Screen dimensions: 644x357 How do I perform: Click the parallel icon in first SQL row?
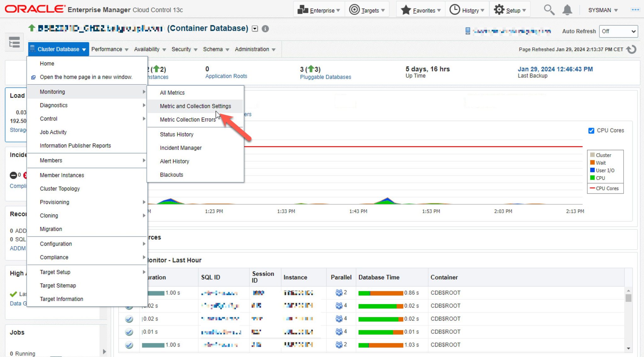pos(339,293)
